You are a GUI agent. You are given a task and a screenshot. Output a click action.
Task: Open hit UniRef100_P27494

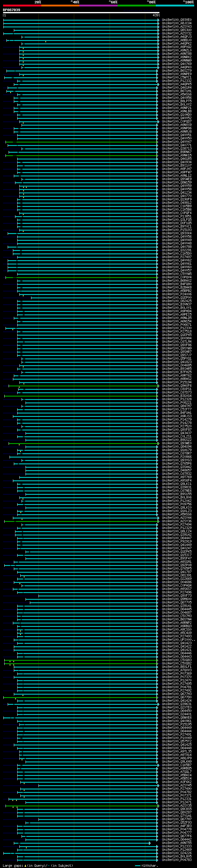point(177,524)
